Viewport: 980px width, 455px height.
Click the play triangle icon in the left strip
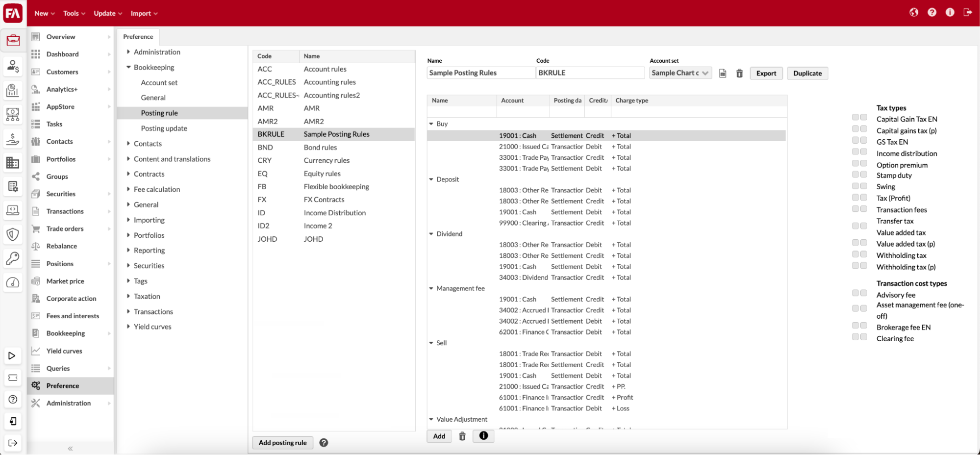tap(12, 355)
